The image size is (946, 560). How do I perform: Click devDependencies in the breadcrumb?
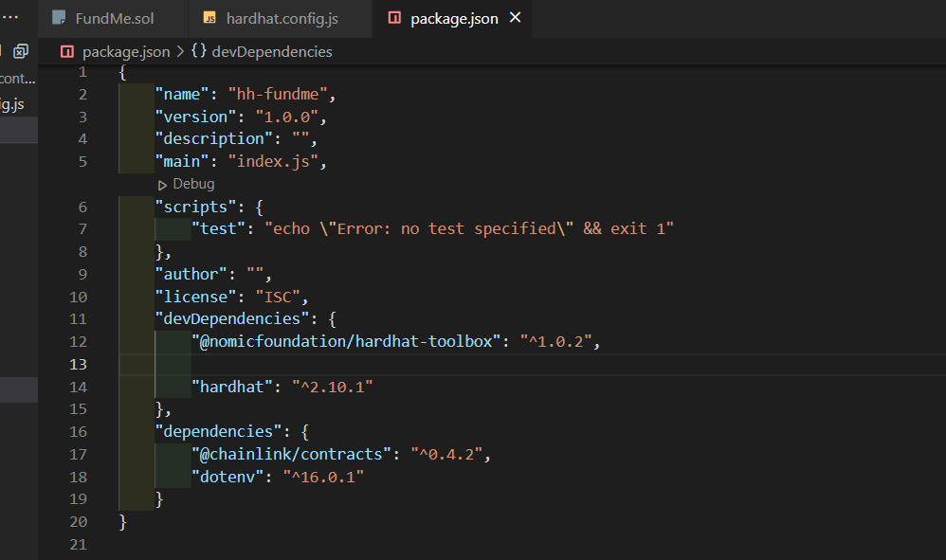pos(272,52)
